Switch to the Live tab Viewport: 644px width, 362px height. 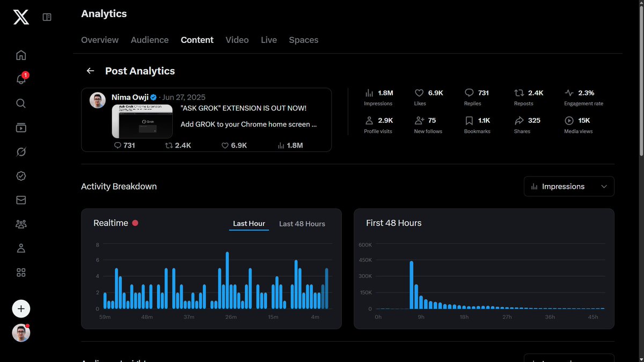click(x=269, y=40)
